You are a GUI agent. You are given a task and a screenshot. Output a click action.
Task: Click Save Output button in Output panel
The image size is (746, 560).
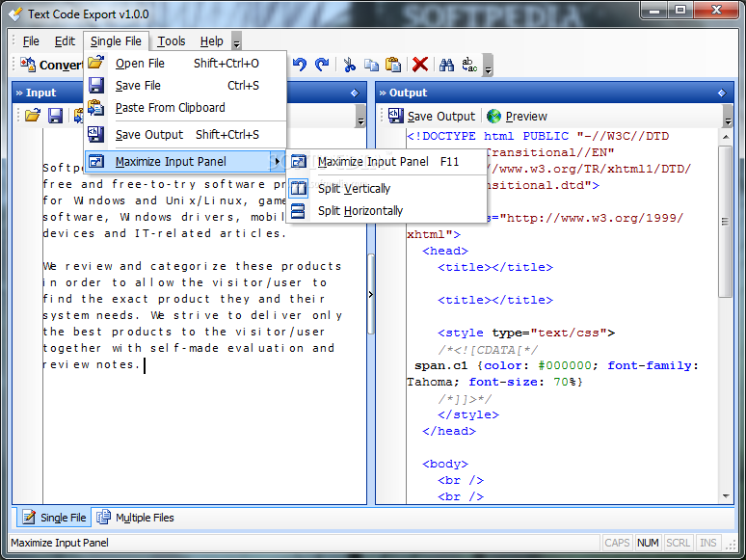click(x=432, y=116)
